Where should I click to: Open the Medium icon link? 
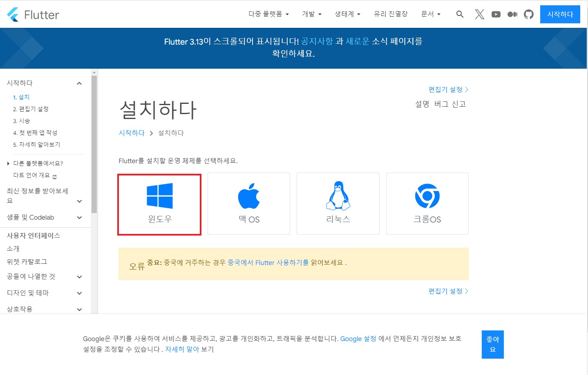512,14
